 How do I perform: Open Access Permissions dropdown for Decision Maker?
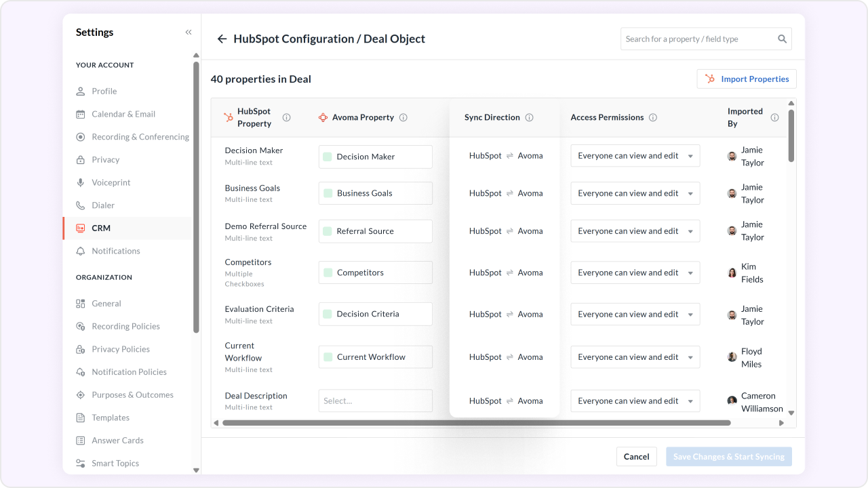click(x=635, y=156)
